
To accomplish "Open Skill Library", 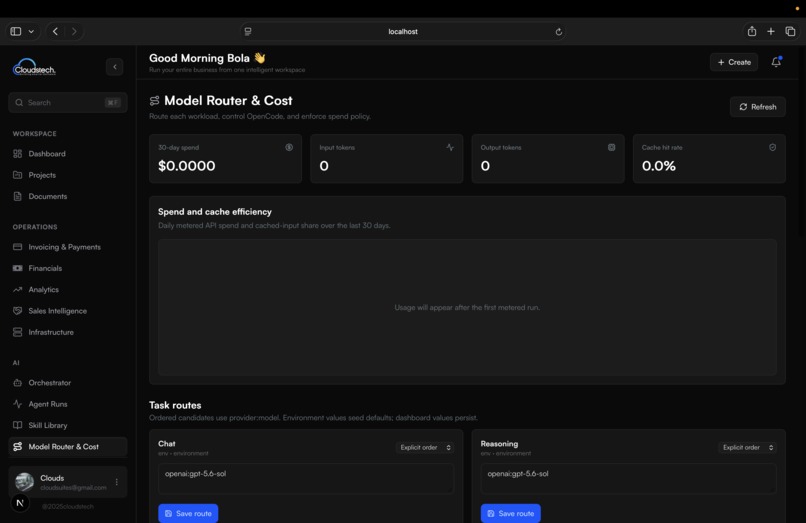I will (x=68, y=425).
